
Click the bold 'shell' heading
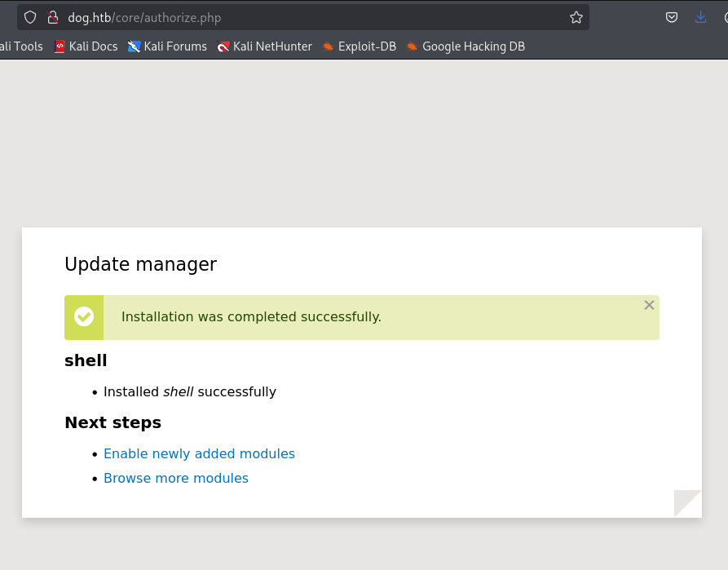86,360
